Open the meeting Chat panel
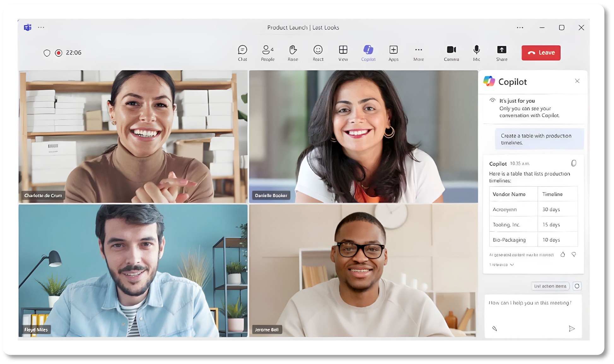614x364 pixels. [242, 53]
